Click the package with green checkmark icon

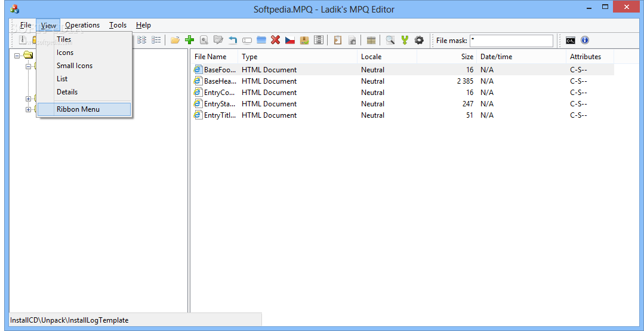(x=304, y=40)
